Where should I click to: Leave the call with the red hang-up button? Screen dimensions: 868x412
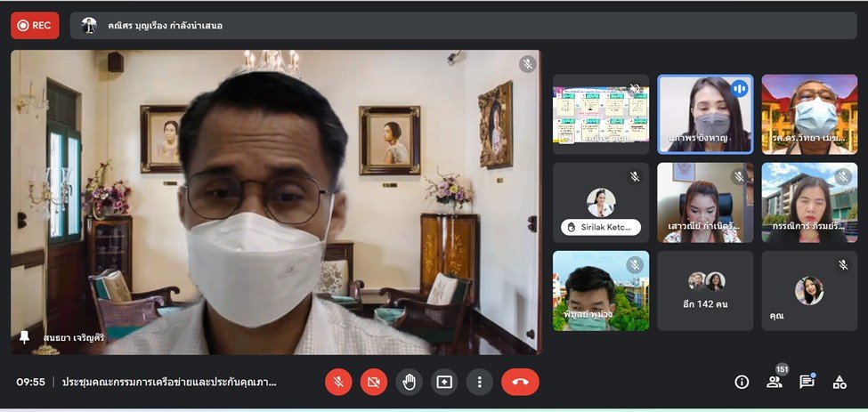coord(520,382)
